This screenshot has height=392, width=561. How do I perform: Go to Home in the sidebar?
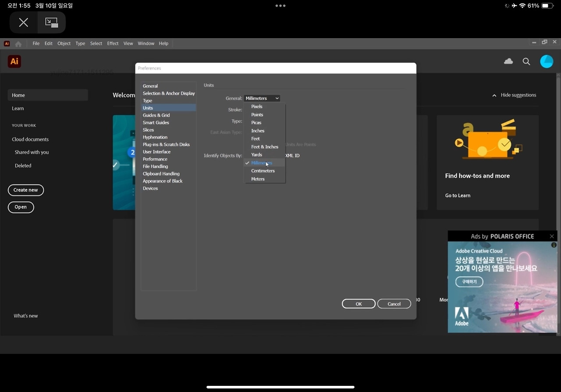point(48,95)
